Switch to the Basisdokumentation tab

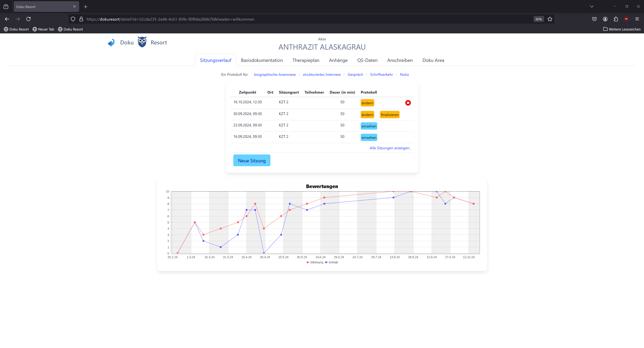[x=262, y=60]
